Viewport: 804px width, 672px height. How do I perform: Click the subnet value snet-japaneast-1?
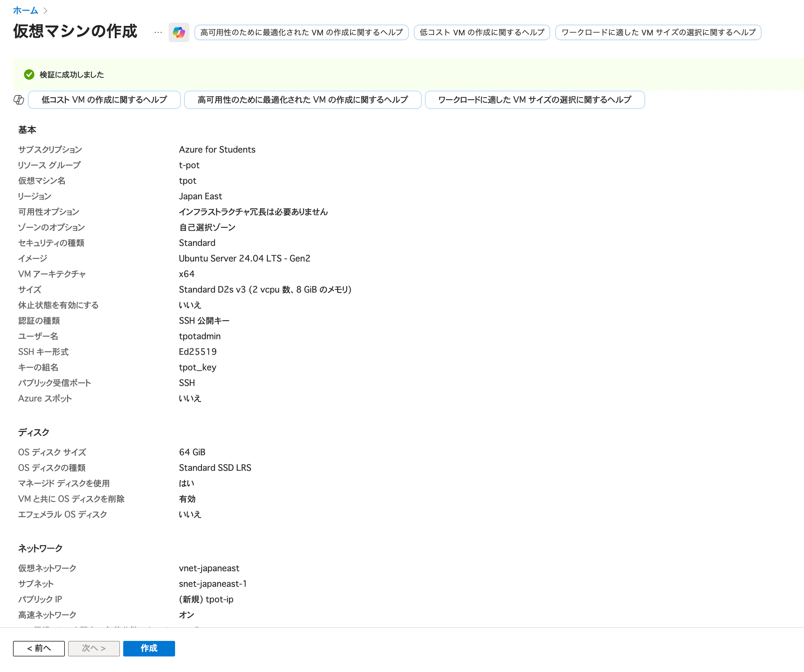pos(213,584)
